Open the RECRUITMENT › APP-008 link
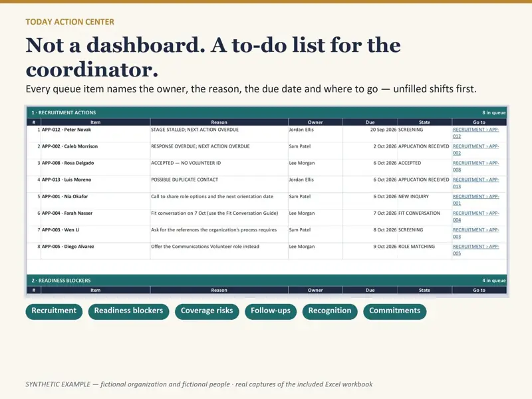 (475, 166)
